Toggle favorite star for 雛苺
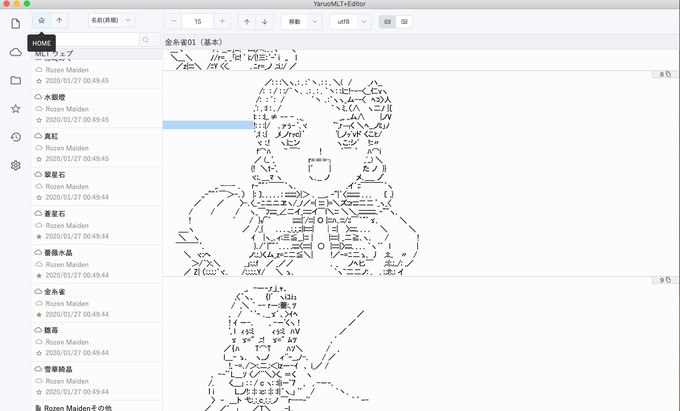The image size is (680, 411). tap(39, 353)
